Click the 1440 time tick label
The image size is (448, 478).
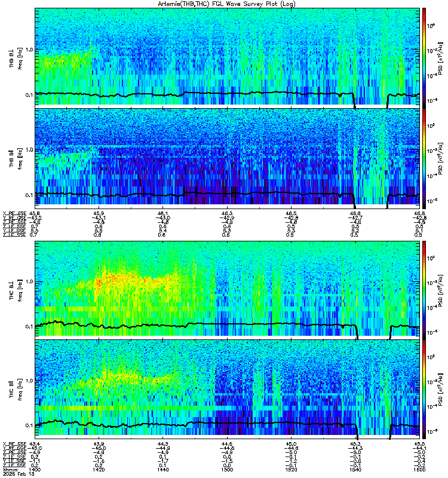(162, 470)
